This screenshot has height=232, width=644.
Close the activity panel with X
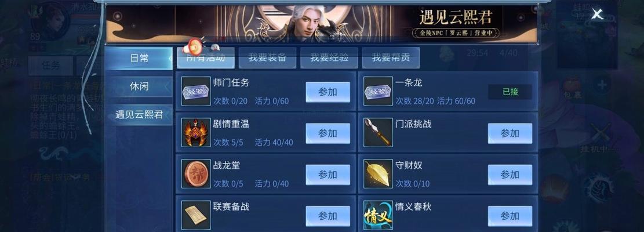[x=597, y=14]
